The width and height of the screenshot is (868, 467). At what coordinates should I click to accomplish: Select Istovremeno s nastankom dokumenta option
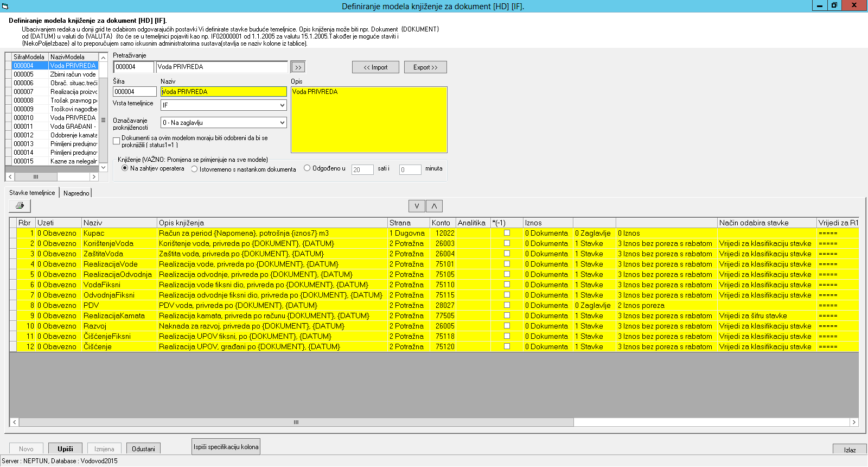tap(194, 169)
